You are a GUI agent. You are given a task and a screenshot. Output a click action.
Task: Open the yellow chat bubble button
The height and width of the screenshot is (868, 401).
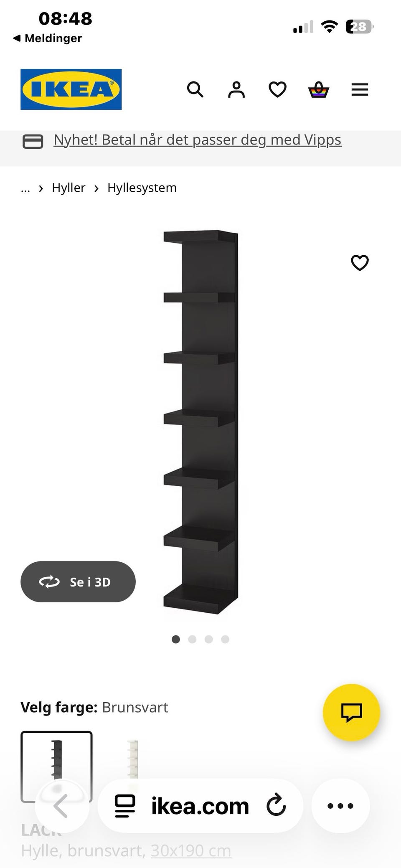(351, 712)
